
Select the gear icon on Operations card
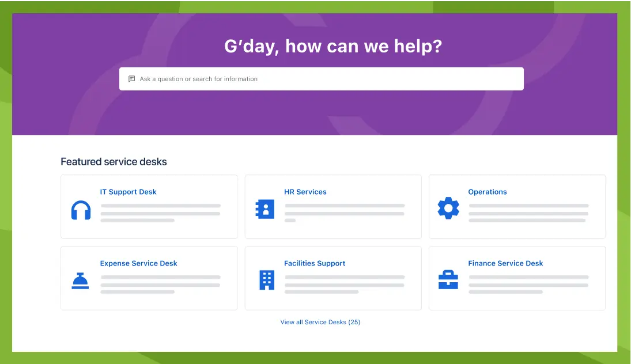[448, 209]
